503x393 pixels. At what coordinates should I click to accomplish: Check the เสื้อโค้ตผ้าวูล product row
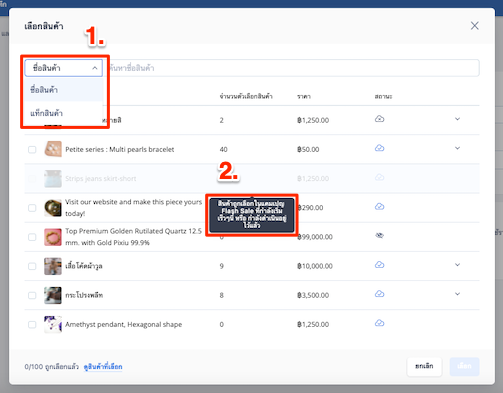pos(32,266)
